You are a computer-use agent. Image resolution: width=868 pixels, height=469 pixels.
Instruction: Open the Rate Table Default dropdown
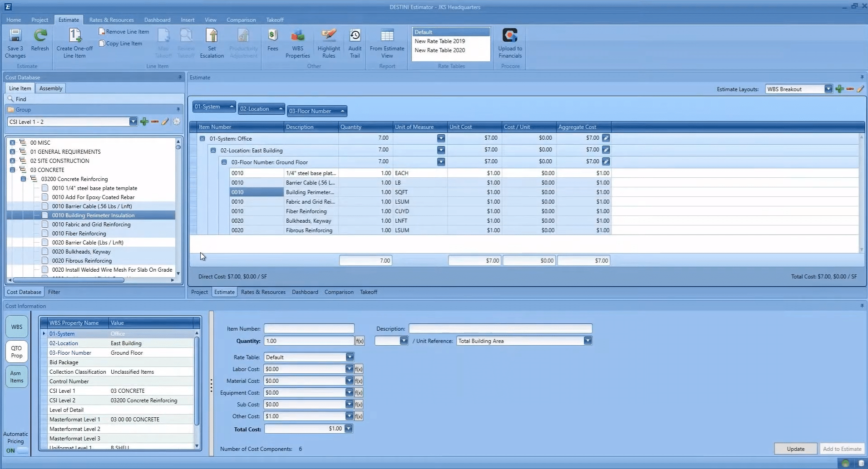coord(350,357)
